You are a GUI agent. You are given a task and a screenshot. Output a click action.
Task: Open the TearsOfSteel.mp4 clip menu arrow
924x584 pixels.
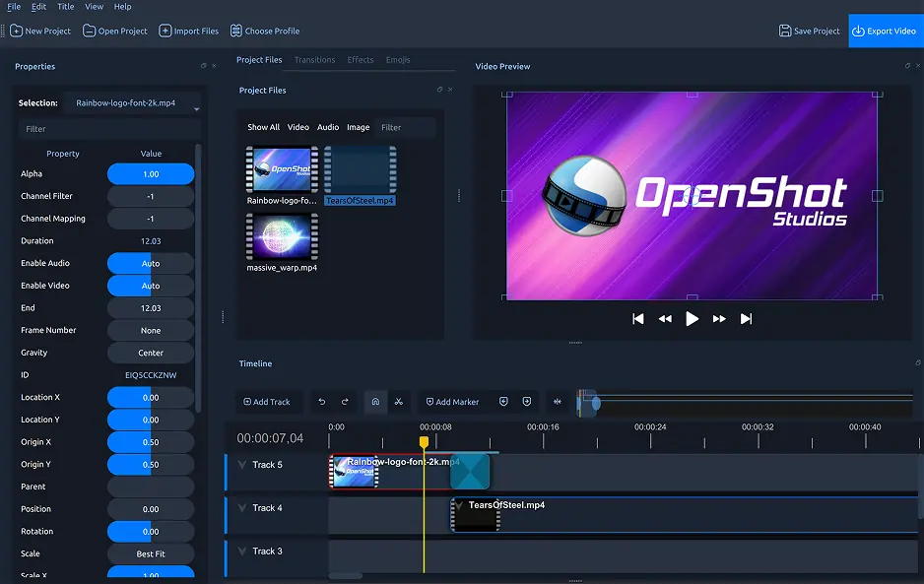coord(459,505)
